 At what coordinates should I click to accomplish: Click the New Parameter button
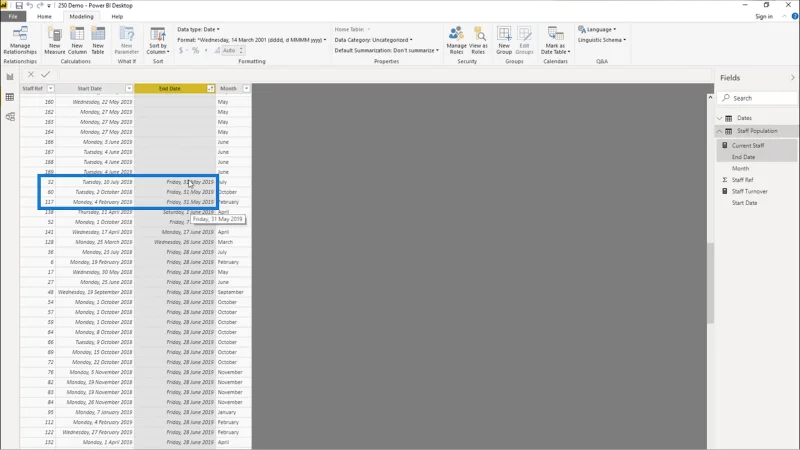(x=127, y=40)
